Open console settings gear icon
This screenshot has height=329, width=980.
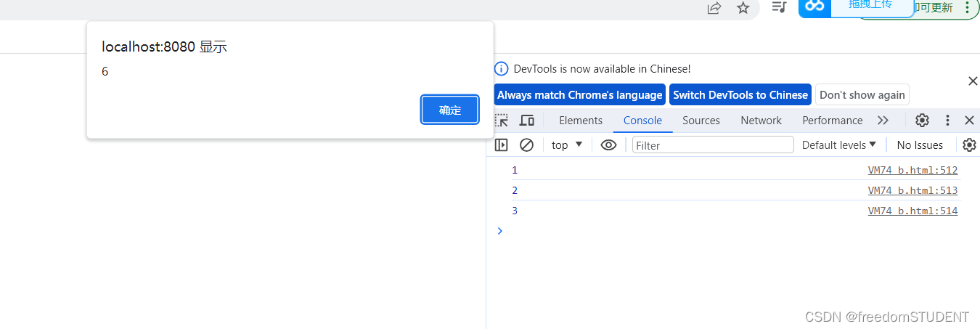pyautogui.click(x=969, y=145)
